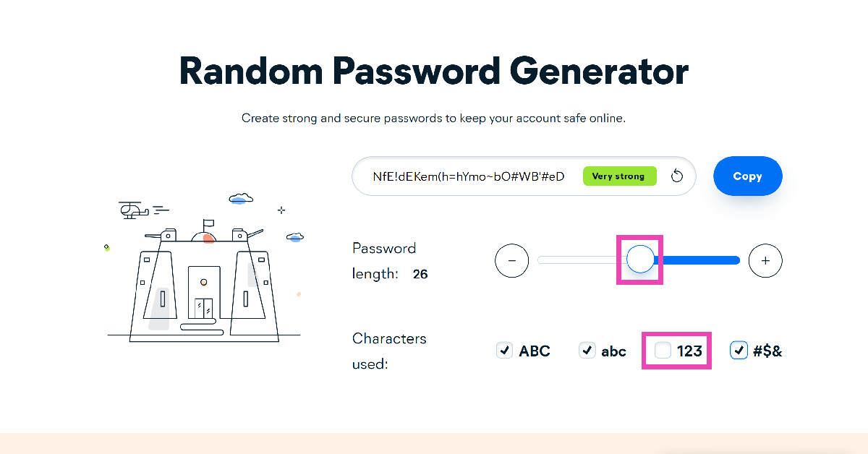Click the Characters used label

tap(389, 351)
